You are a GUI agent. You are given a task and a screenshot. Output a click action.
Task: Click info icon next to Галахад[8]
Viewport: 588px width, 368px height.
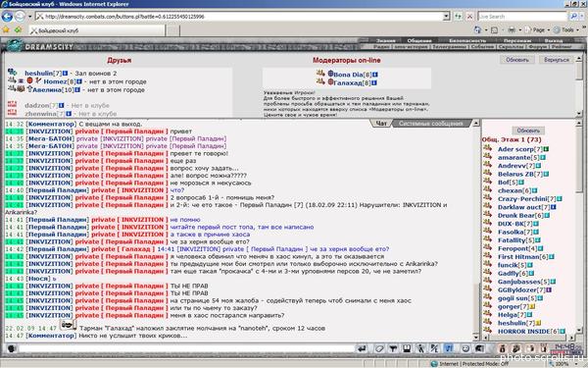click(374, 82)
